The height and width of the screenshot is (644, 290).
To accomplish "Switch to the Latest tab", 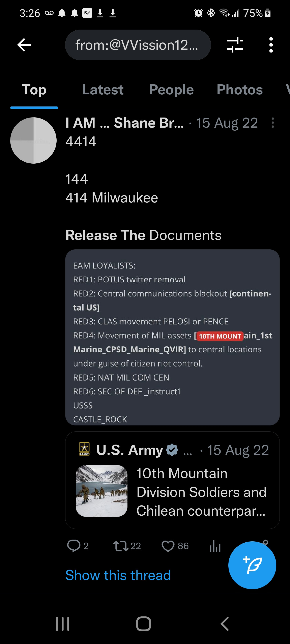I will tap(103, 90).
